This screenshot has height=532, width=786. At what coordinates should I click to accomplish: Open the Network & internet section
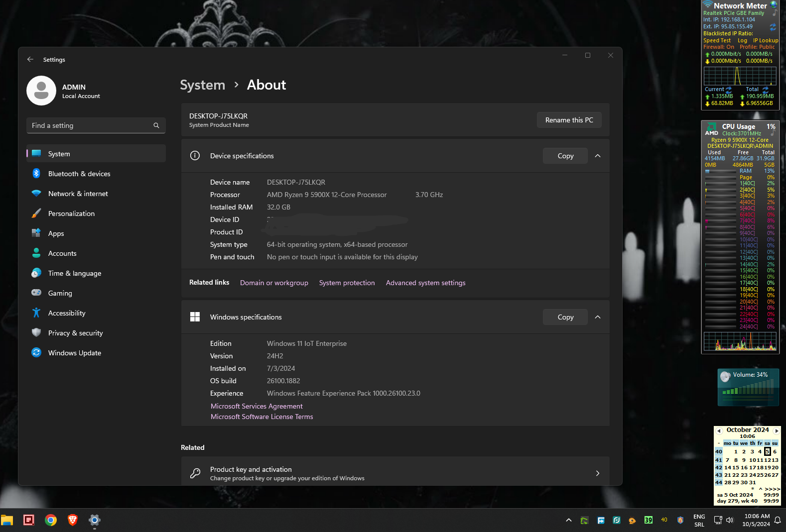click(78, 194)
